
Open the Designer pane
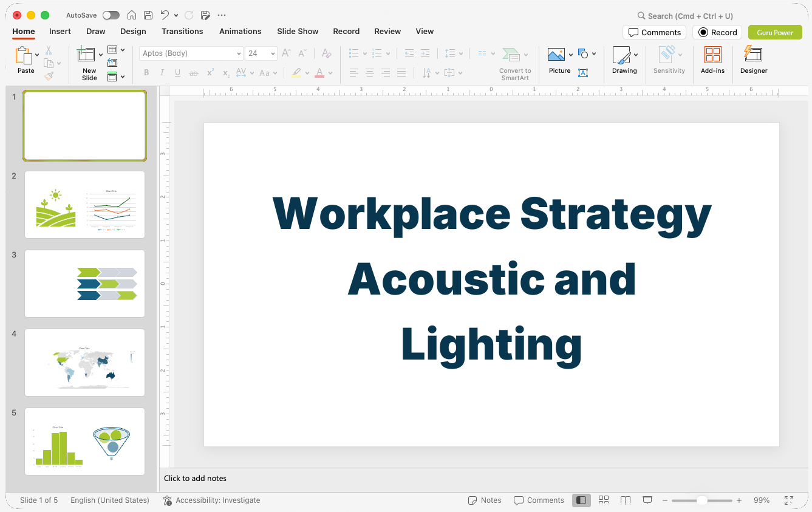click(754, 60)
